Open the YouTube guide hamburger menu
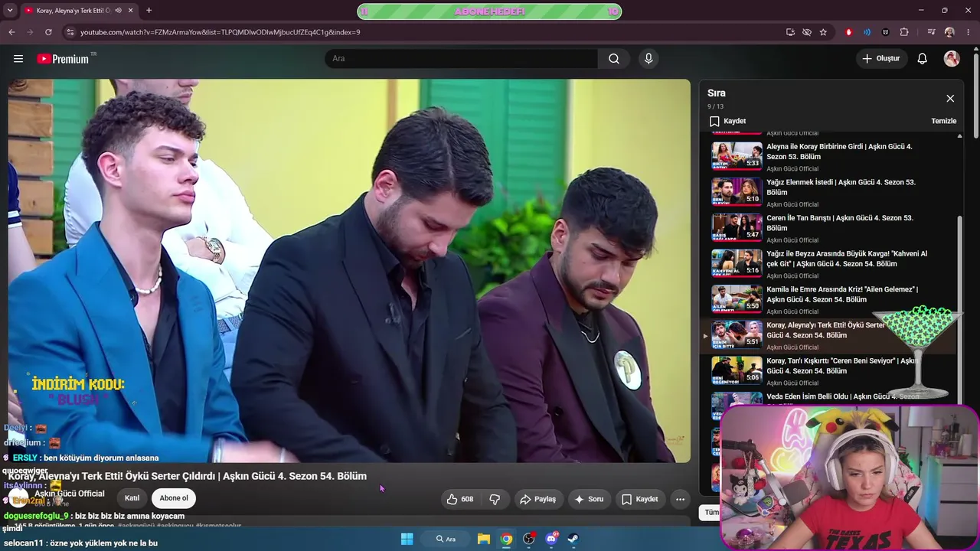The height and width of the screenshot is (551, 980). 18,59
